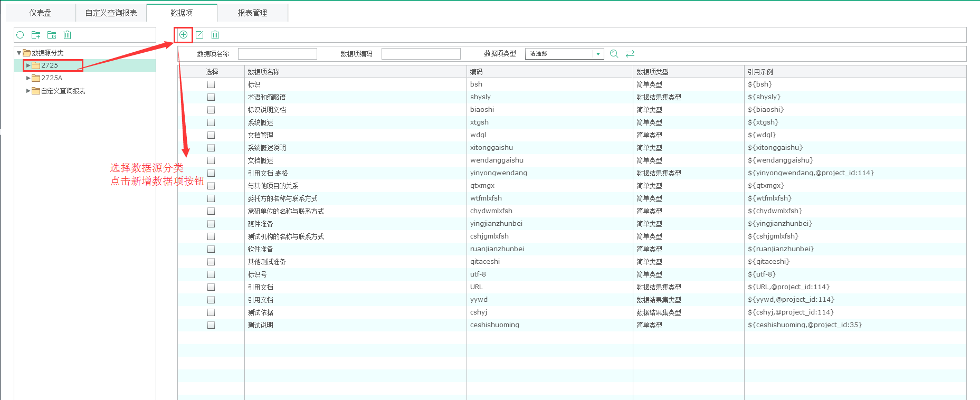Click the 数据项编码 input field

tap(421, 54)
